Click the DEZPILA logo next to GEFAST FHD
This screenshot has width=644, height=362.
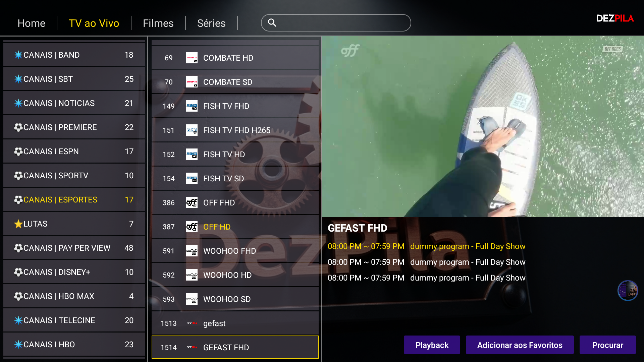coord(192,348)
